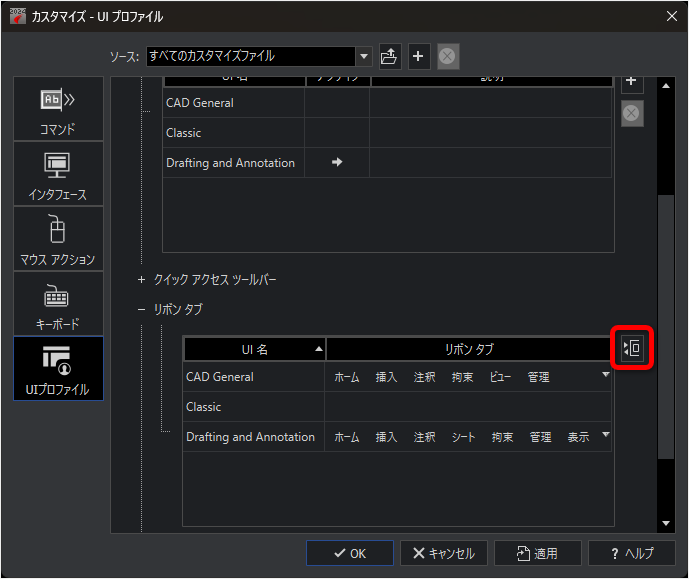
Task: Click 管理 in Drafting and Annotation row
Action: [x=540, y=437]
